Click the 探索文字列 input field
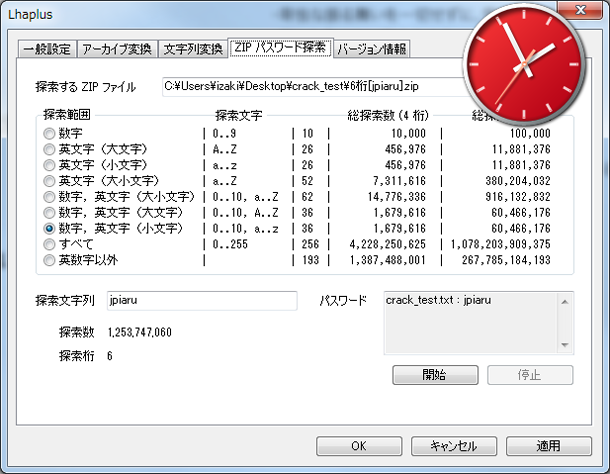The width and height of the screenshot is (610, 474). tap(202, 301)
